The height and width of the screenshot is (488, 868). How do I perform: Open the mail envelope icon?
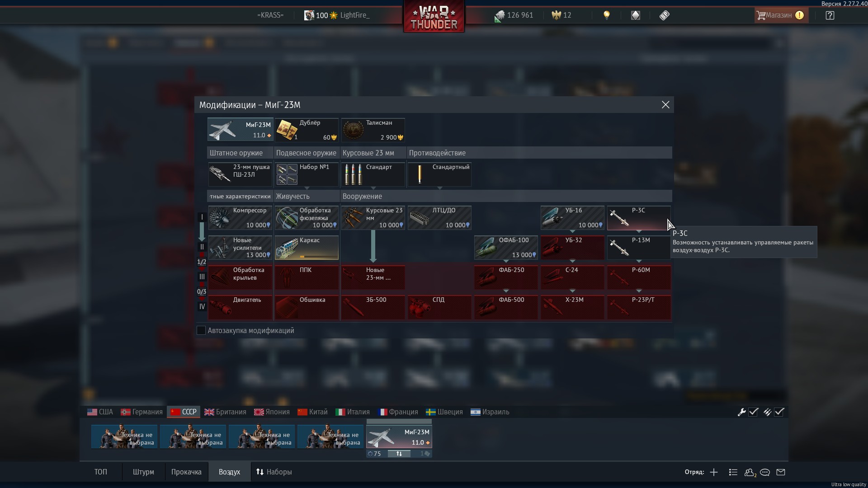[781, 472]
